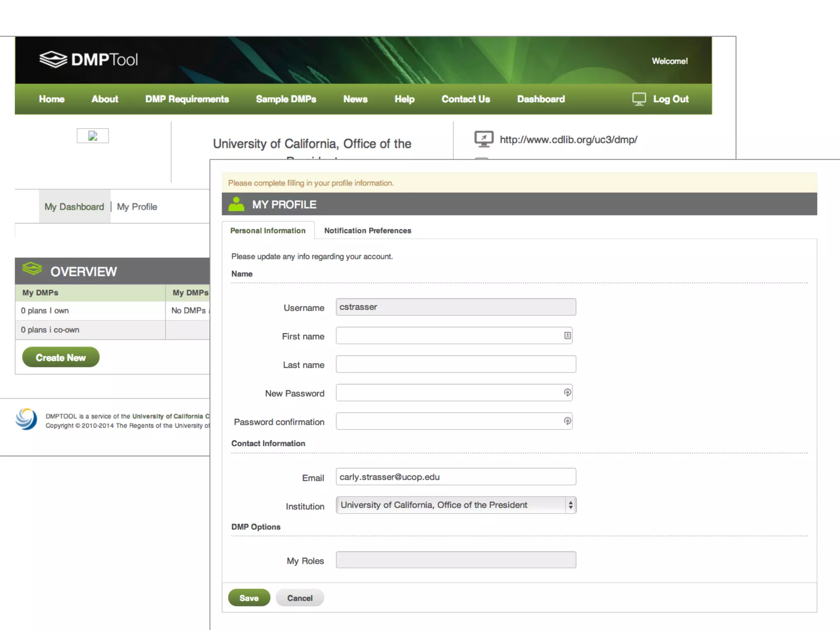Click the contact autofill icon in First name field
Screen dimensions: 840x630
tap(567, 336)
